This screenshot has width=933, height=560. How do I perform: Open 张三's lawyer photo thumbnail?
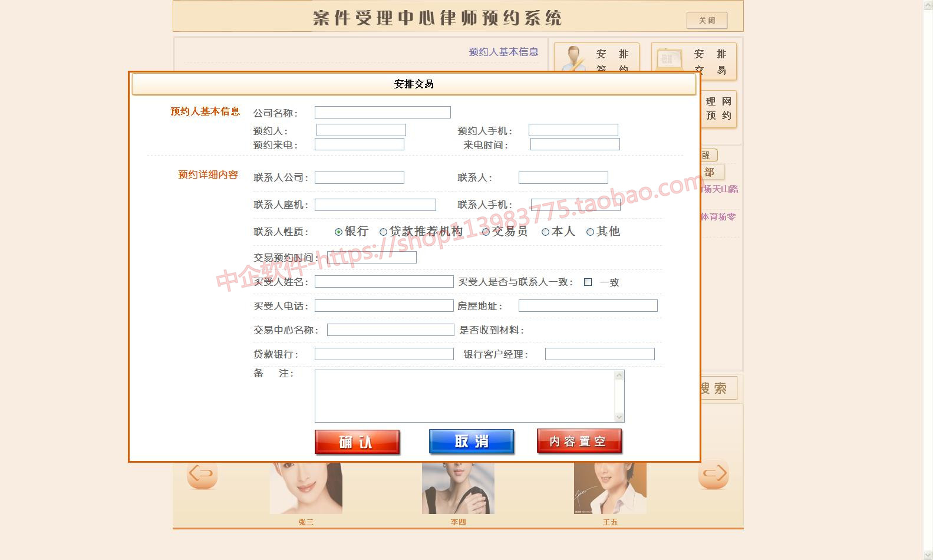306,488
